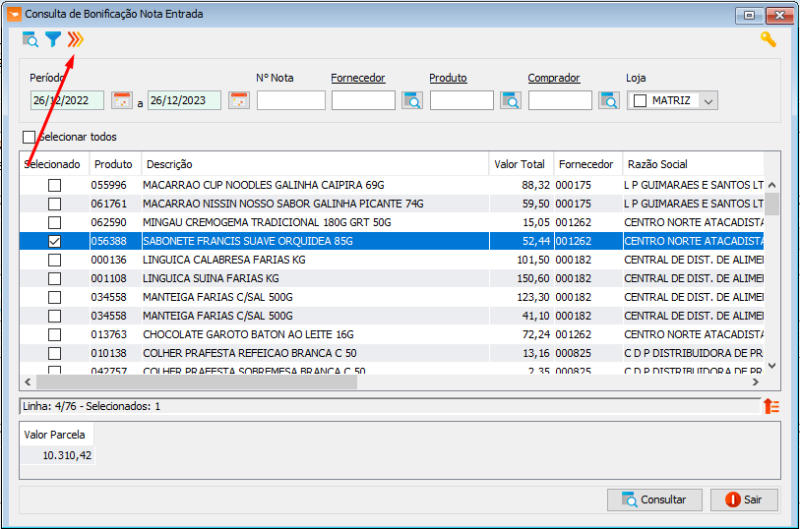Sort by Descrição column header
This screenshot has width=800, height=529.
[315, 164]
